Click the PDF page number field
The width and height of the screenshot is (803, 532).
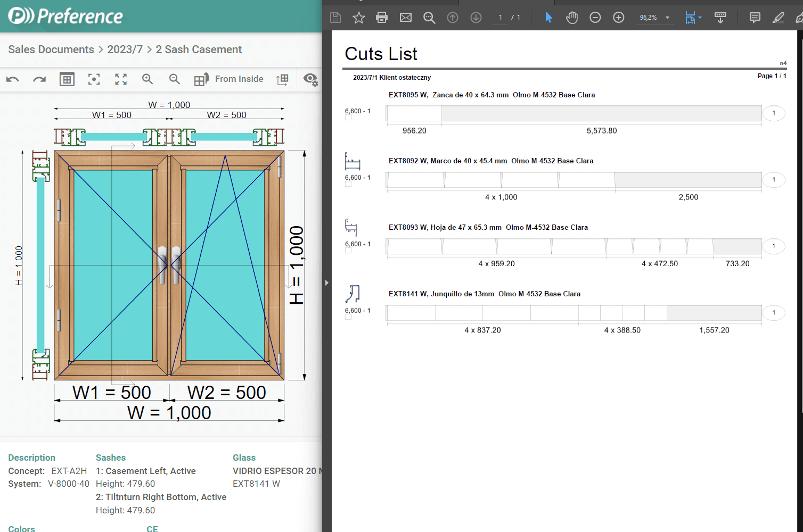pyautogui.click(x=501, y=18)
